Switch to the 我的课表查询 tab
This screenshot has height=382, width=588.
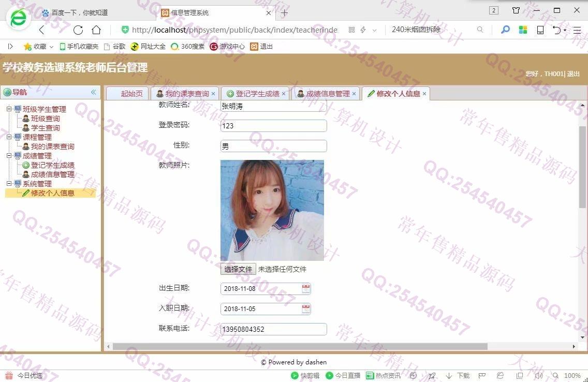[184, 94]
